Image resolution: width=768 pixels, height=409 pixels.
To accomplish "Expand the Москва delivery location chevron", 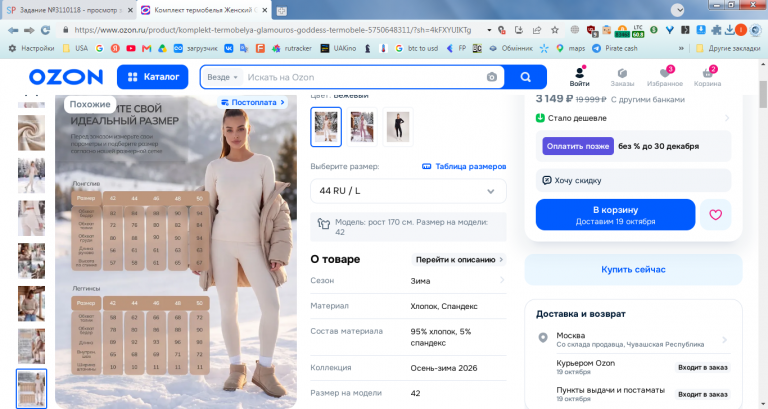I will pos(724,339).
